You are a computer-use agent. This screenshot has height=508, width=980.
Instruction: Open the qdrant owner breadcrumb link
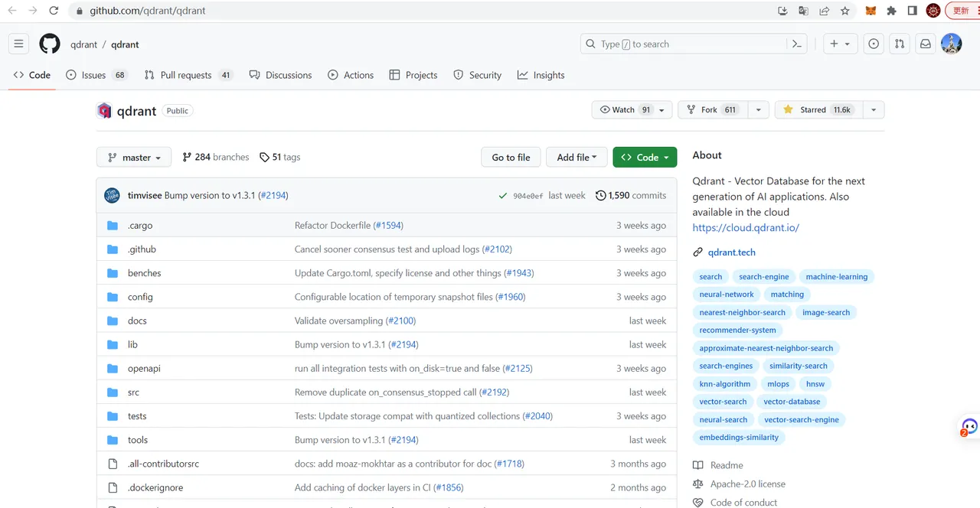[83, 44]
